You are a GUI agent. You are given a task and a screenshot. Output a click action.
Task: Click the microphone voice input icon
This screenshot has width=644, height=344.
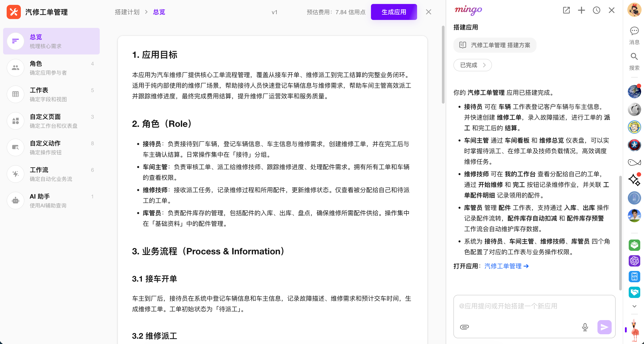tap(585, 327)
